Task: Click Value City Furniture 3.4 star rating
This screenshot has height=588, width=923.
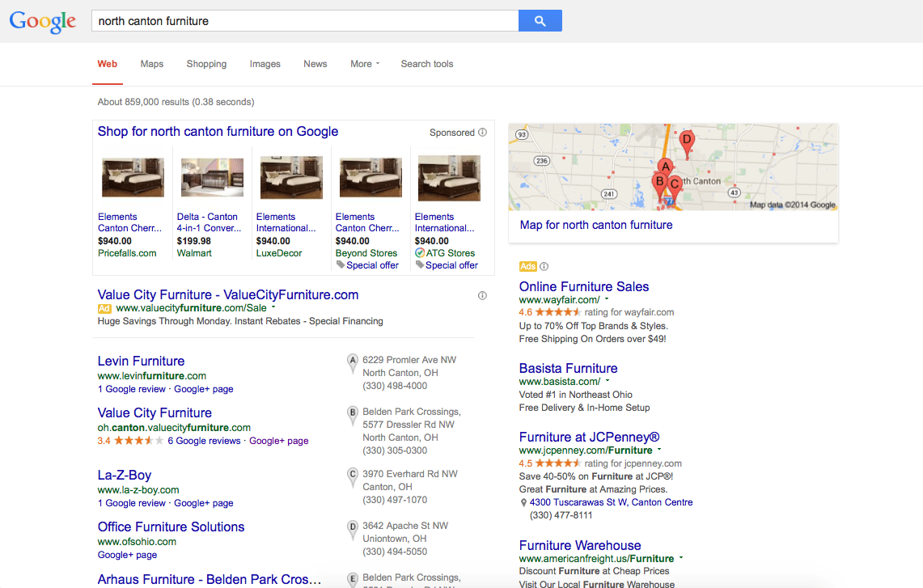Action: (x=138, y=441)
